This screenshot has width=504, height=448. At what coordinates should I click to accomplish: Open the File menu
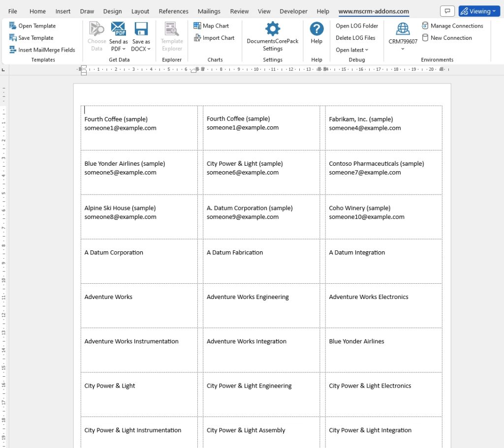[12, 11]
